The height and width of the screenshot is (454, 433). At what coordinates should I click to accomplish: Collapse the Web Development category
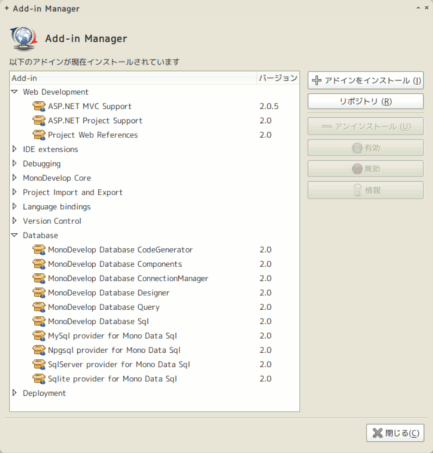coord(14,92)
